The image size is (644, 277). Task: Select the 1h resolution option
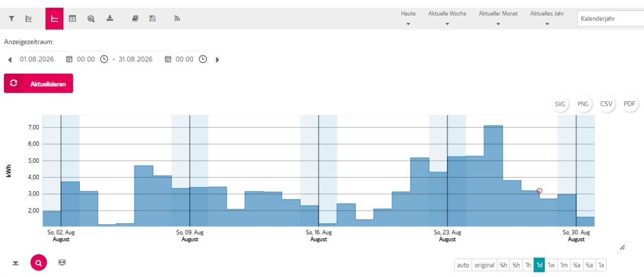click(528, 265)
